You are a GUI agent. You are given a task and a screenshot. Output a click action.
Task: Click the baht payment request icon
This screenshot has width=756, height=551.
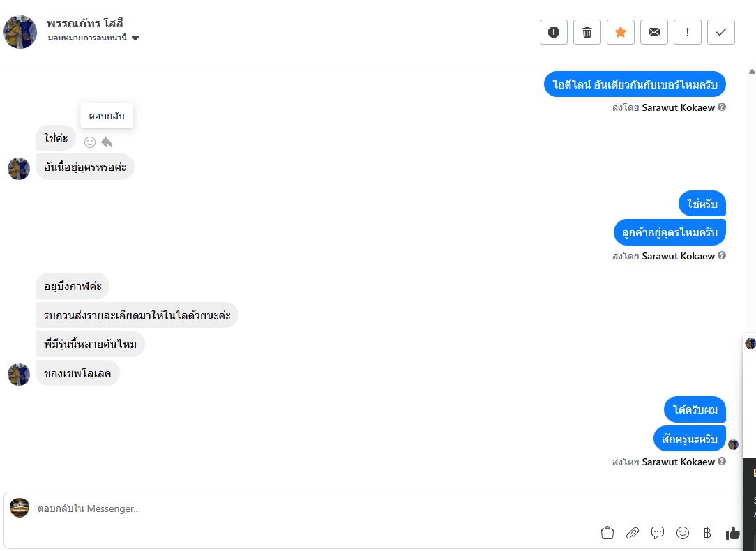click(707, 533)
